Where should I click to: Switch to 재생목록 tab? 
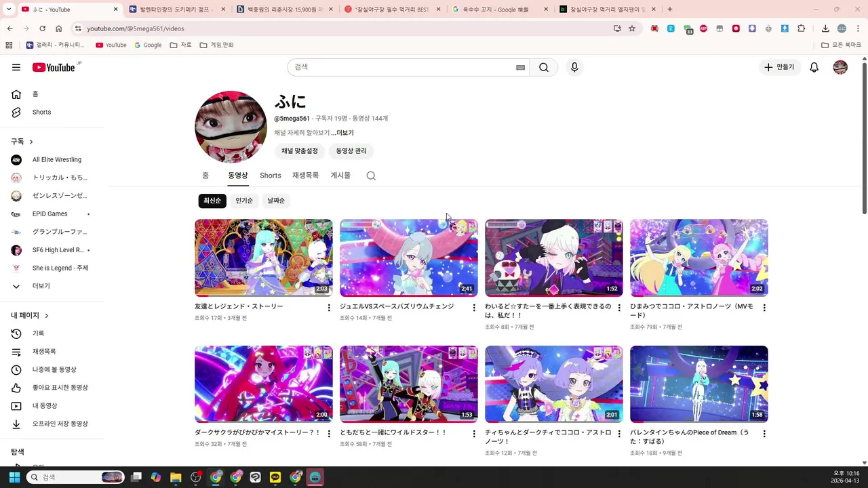click(x=305, y=176)
